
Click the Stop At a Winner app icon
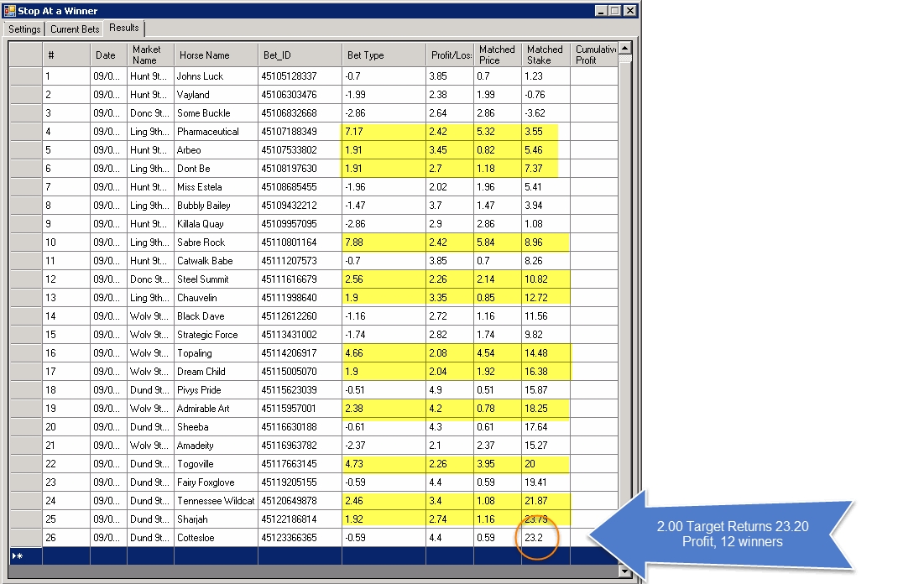[x=10, y=11]
